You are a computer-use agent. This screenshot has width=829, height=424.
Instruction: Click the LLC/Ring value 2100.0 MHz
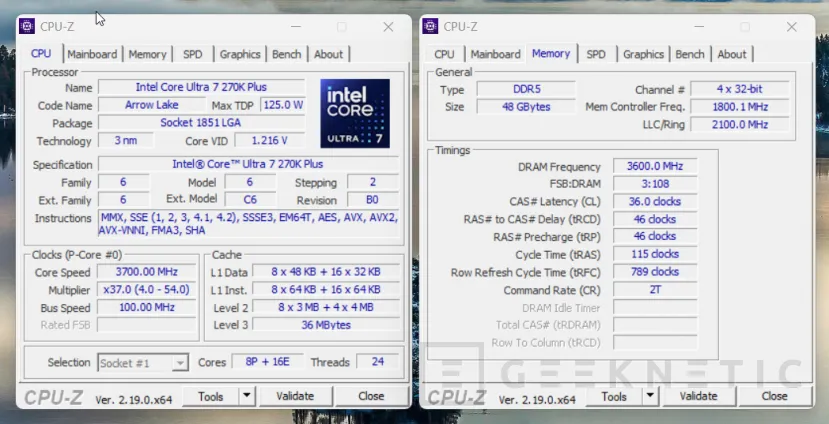(740, 124)
